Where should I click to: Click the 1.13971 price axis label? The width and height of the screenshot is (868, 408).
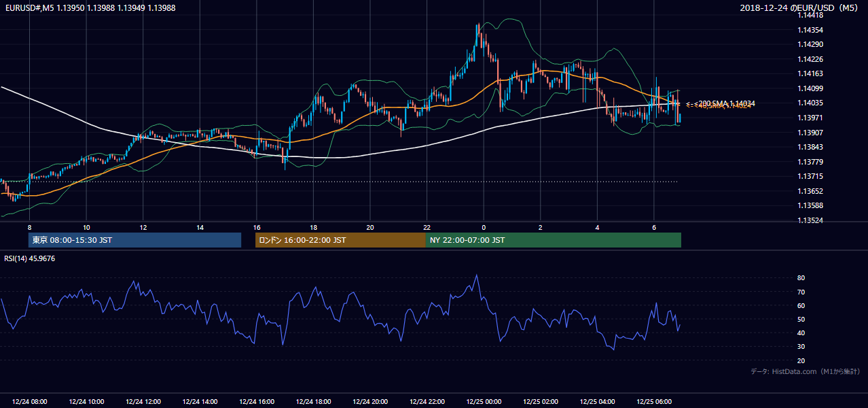pos(810,118)
